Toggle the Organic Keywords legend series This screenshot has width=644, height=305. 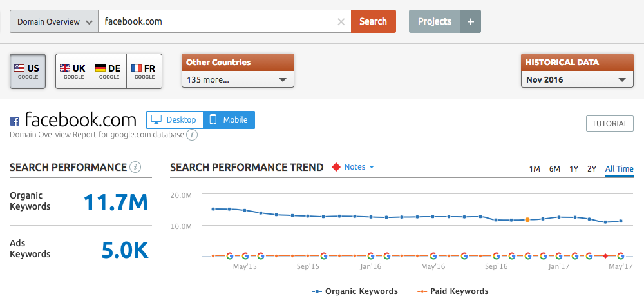pos(355,291)
